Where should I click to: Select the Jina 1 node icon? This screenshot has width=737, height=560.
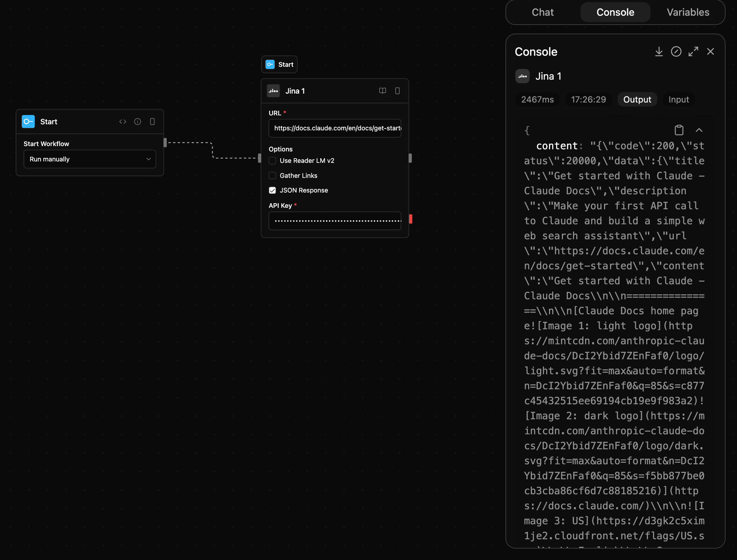coord(273,91)
